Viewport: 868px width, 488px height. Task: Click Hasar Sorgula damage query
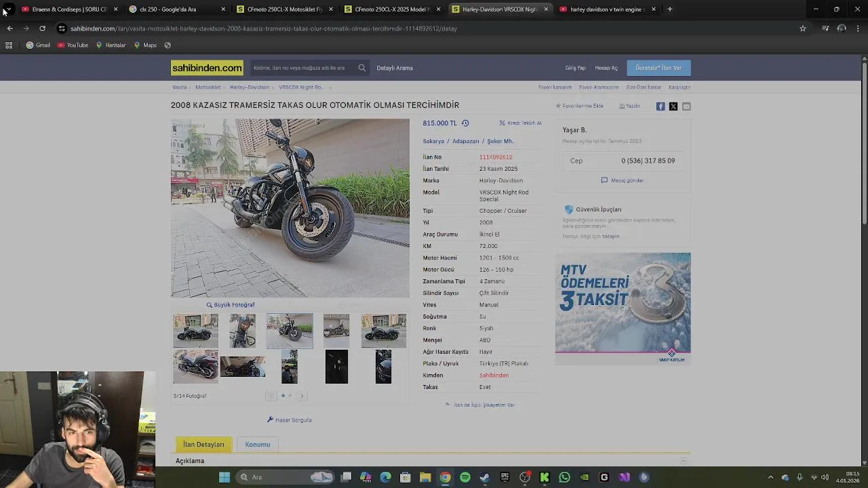click(290, 420)
